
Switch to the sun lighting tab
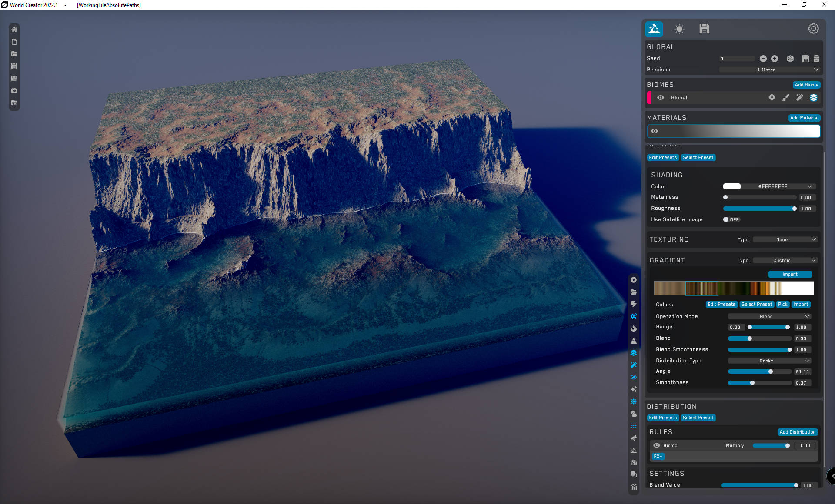pos(679,29)
